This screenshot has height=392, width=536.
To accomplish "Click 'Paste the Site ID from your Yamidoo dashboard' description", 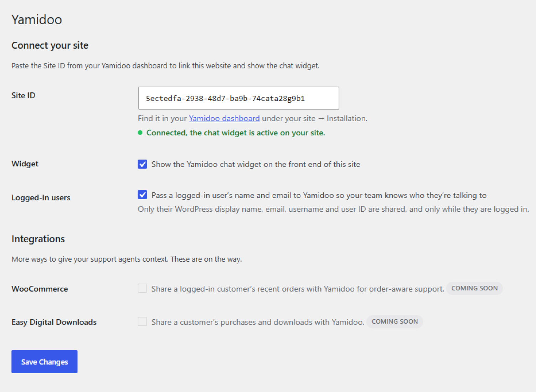I will [165, 66].
